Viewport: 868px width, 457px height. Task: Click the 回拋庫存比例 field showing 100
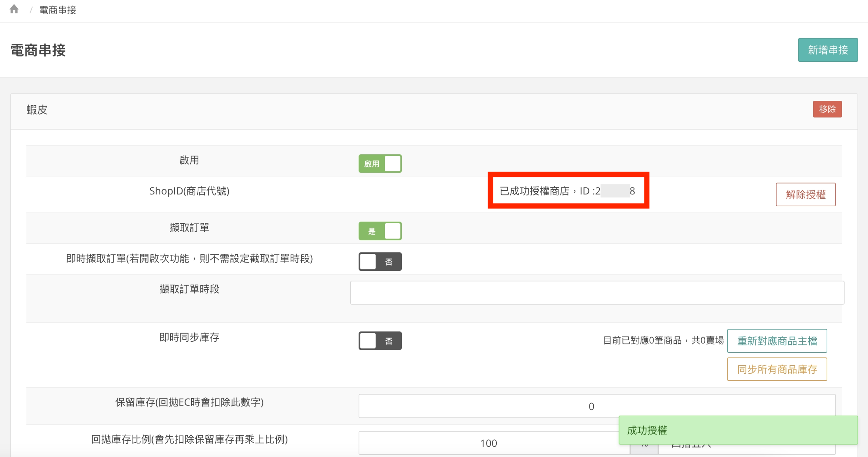click(x=488, y=443)
